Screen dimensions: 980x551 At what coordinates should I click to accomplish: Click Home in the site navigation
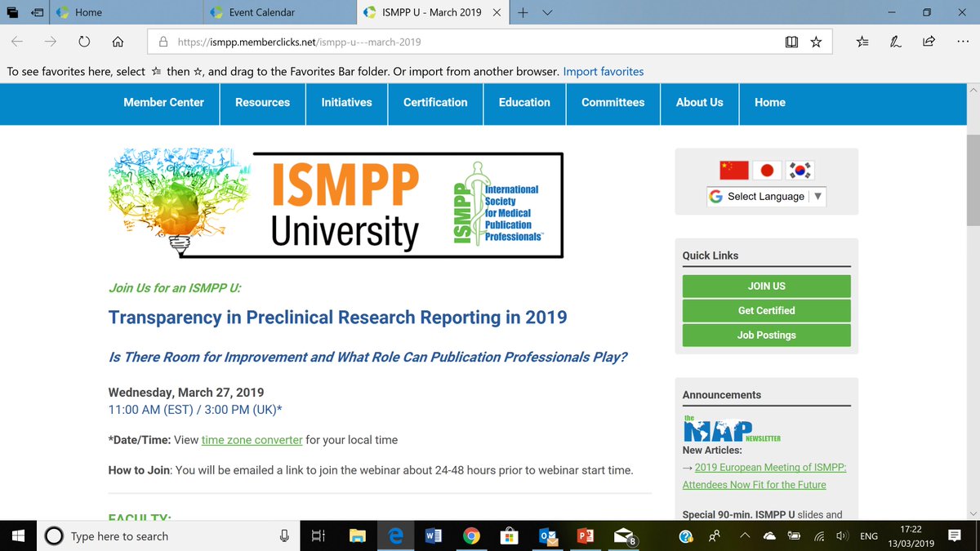click(770, 102)
